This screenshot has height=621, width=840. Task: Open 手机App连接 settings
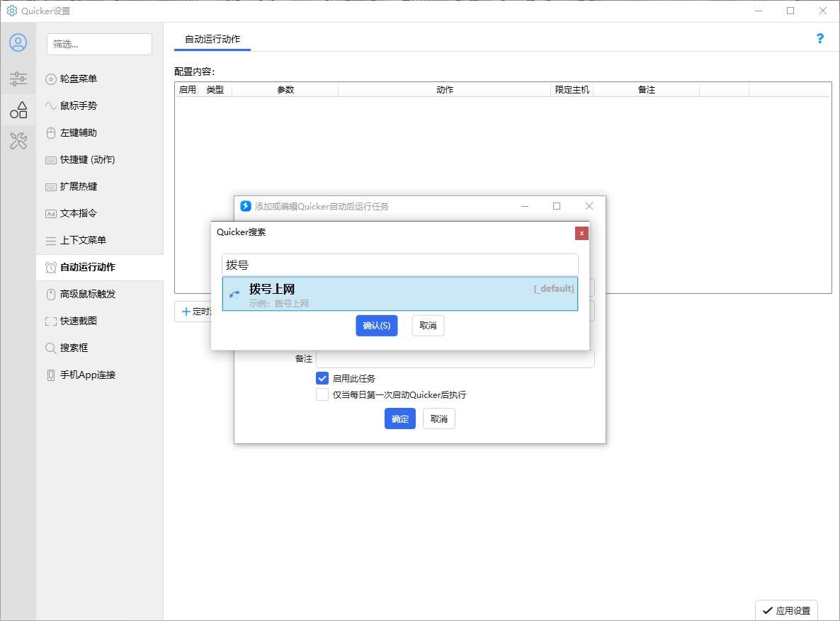click(x=87, y=375)
